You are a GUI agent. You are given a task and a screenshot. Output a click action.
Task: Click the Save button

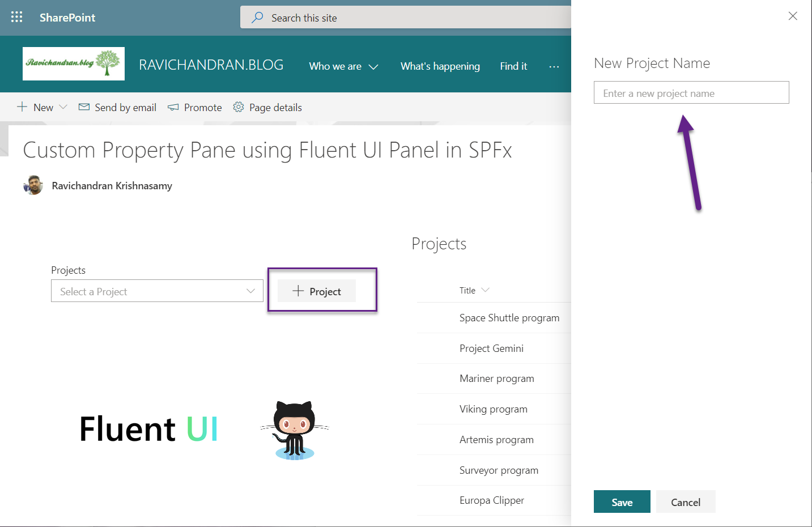pyautogui.click(x=622, y=502)
